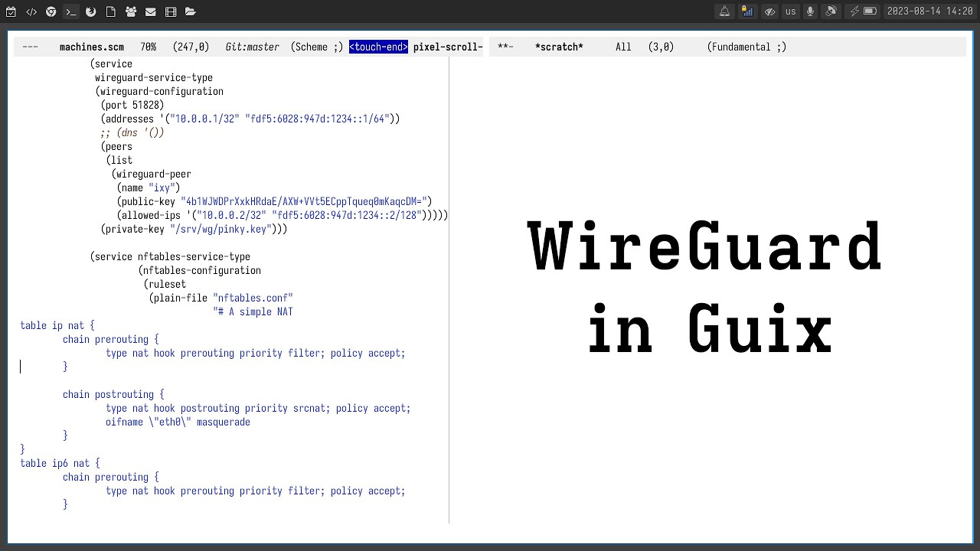980x551 pixels.
Task: Click the public-key string value
Action: (x=304, y=201)
